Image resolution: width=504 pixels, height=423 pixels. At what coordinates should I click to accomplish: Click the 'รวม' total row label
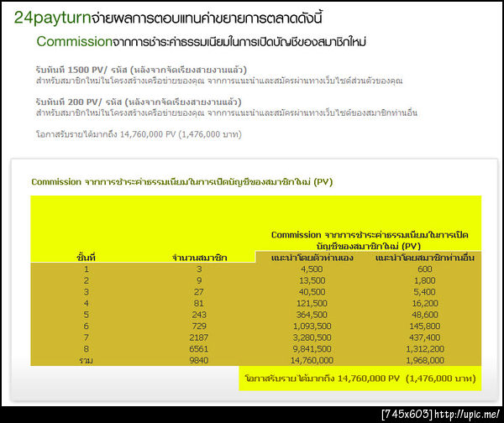pyautogui.click(x=87, y=360)
